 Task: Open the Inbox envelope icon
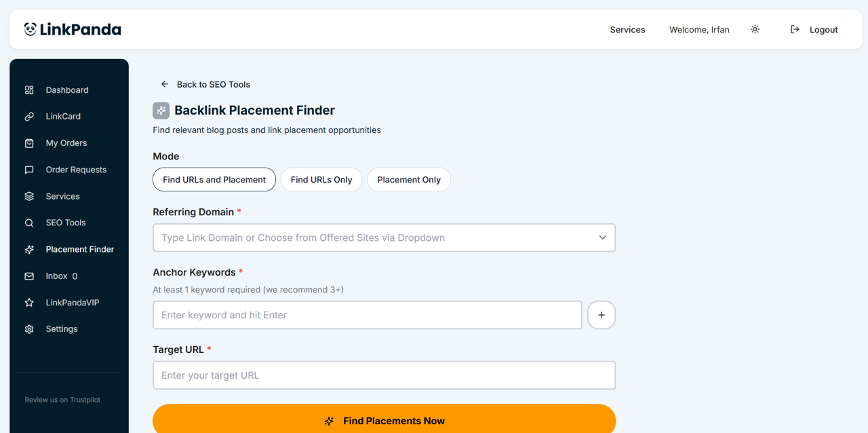pyautogui.click(x=29, y=276)
